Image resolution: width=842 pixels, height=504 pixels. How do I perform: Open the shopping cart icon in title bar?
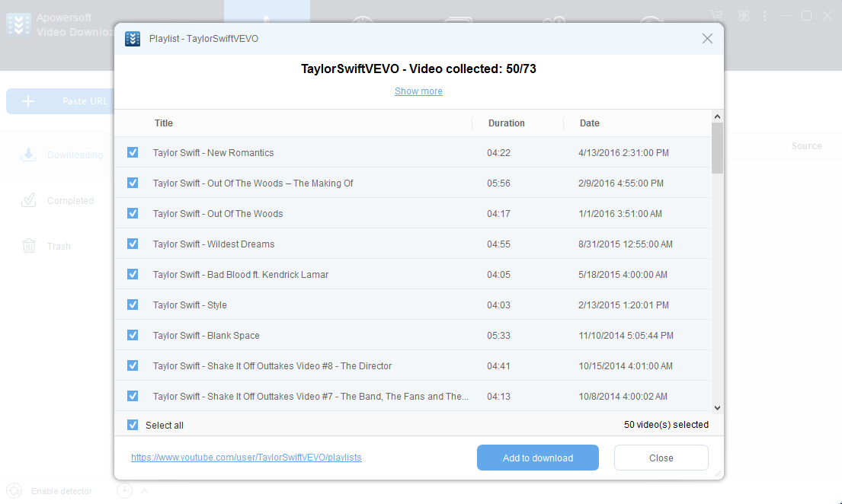tap(716, 16)
